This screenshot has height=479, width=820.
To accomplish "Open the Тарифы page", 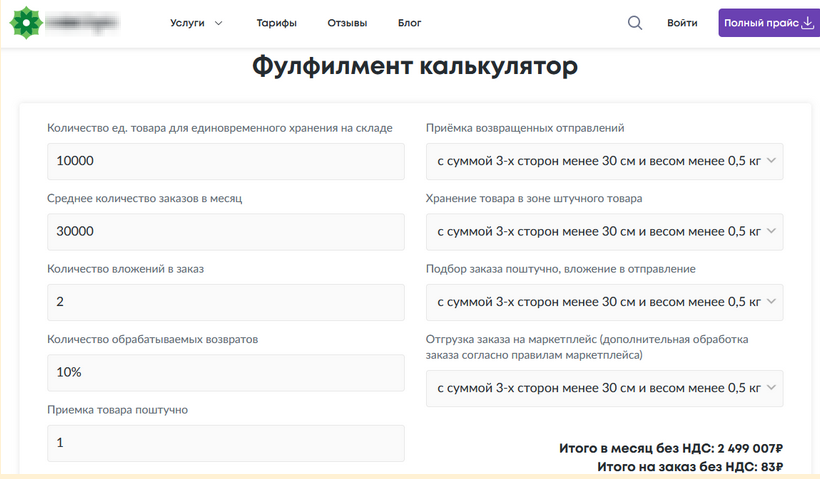I will coord(276,23).
